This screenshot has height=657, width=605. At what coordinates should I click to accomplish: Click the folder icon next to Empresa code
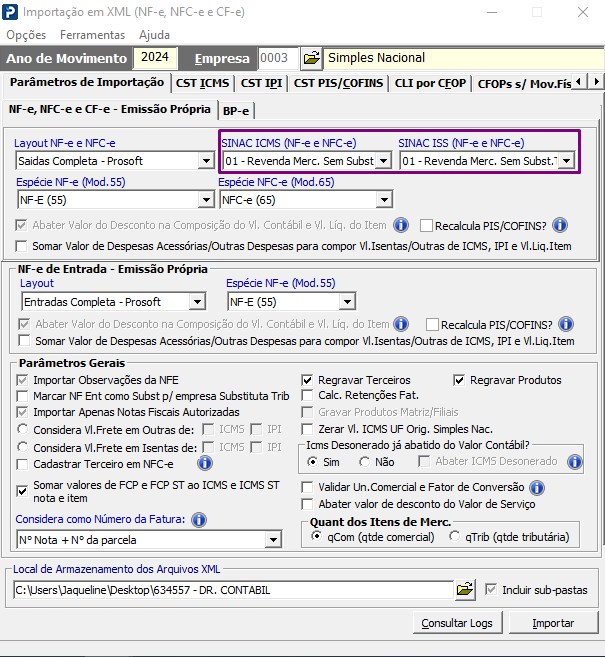(311, 58)
